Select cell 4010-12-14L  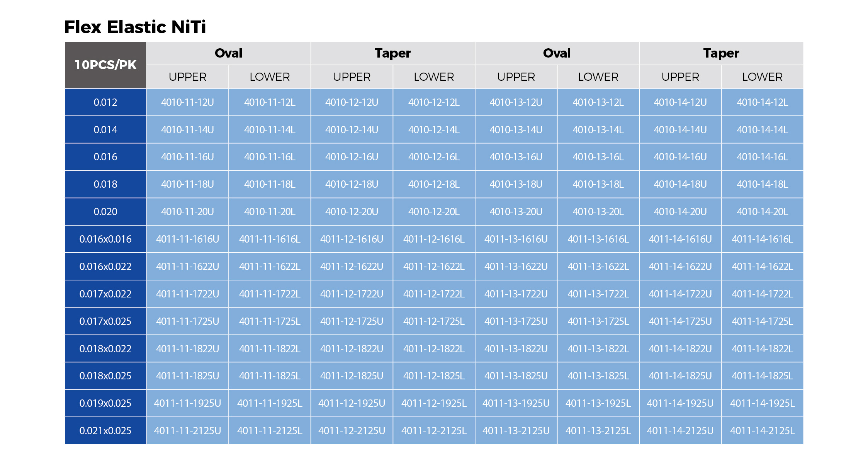(x=434, y=130)
